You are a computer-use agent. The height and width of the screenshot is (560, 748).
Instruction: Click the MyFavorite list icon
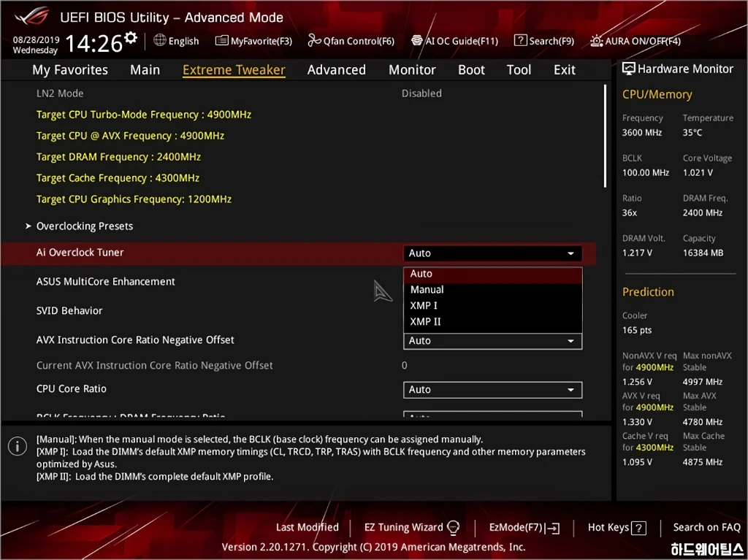pos(222,41)
